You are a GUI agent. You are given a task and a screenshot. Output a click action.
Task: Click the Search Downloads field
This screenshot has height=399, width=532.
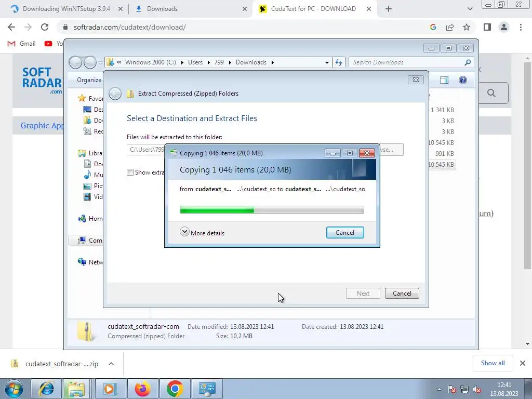coord(407,62)
